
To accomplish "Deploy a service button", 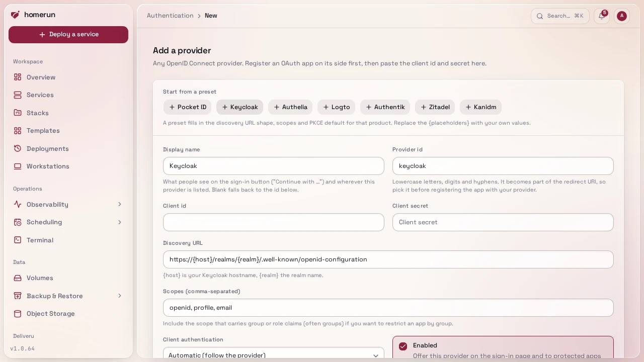I will point(68,35).
